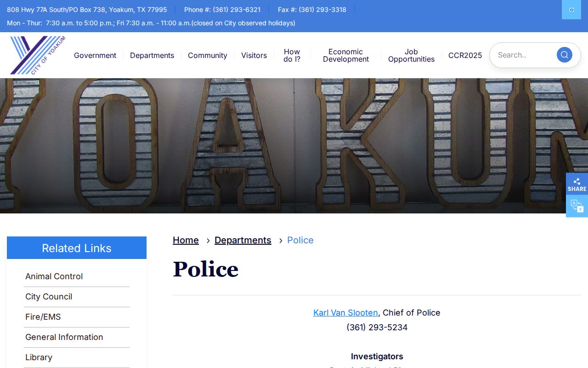Image resolution: width=588 pixels, height=368 pixels.
Task: Open City Council related link
Action: point(77,297)
